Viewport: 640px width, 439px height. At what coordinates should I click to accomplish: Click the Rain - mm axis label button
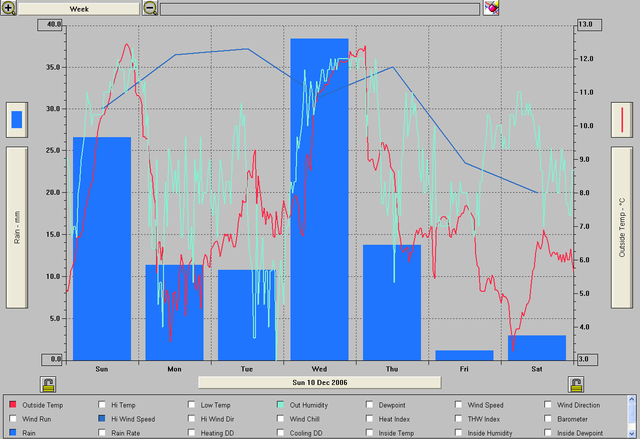click(16, 235)
